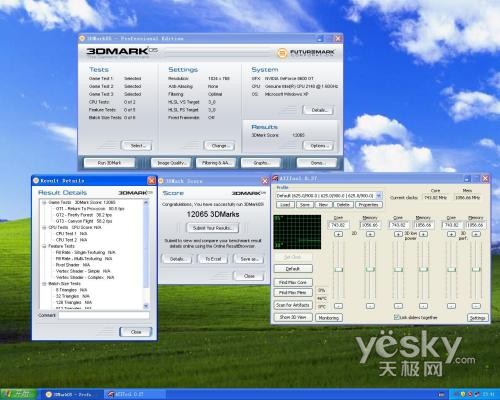Click Select under the Tests section

click(x=137, y=146)
